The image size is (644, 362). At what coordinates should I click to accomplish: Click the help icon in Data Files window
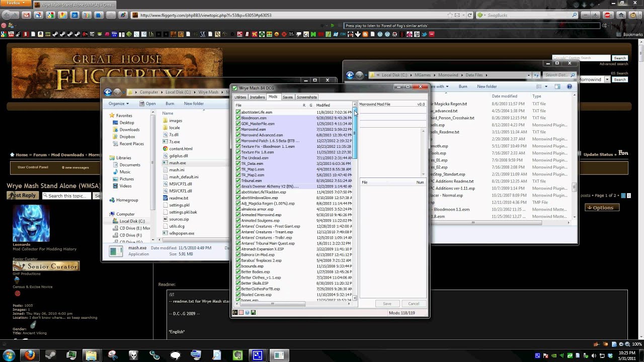(x=570, y=86)
